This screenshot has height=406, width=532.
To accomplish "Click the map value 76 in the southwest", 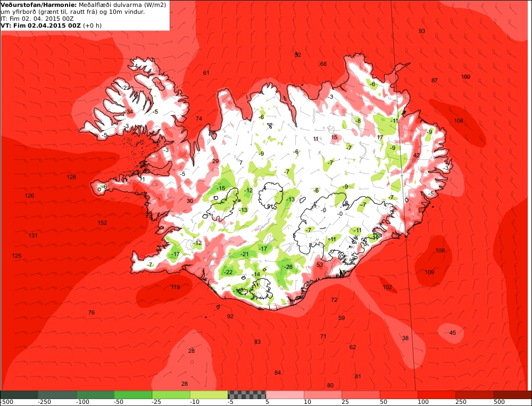I will pos(92,312).
